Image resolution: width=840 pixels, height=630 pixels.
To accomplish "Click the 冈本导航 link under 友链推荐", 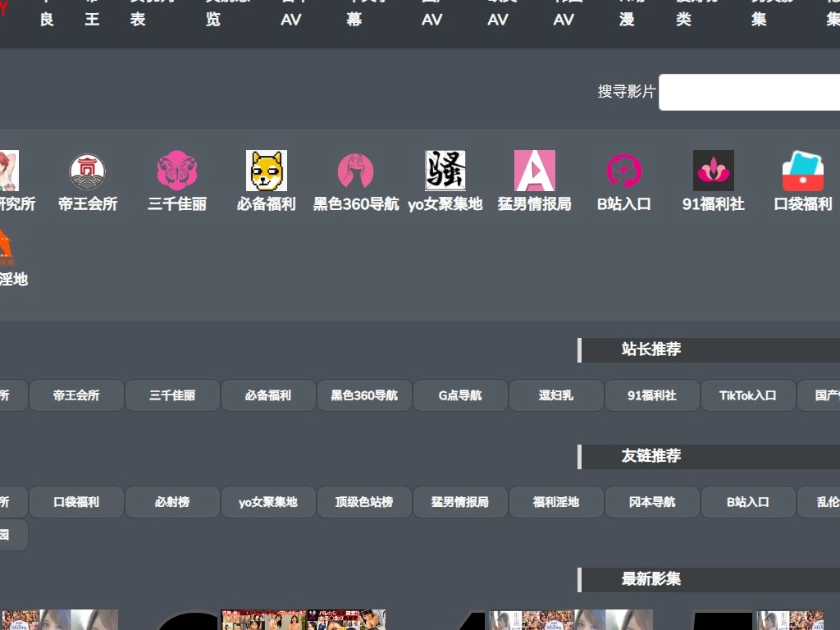I will (x=652, y=501).
